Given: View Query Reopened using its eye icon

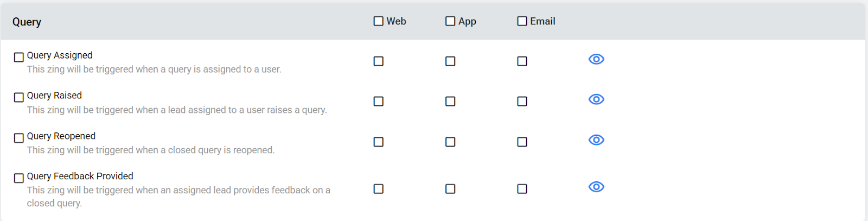Looking at the screenshot, I should click(x=596, y=140).
